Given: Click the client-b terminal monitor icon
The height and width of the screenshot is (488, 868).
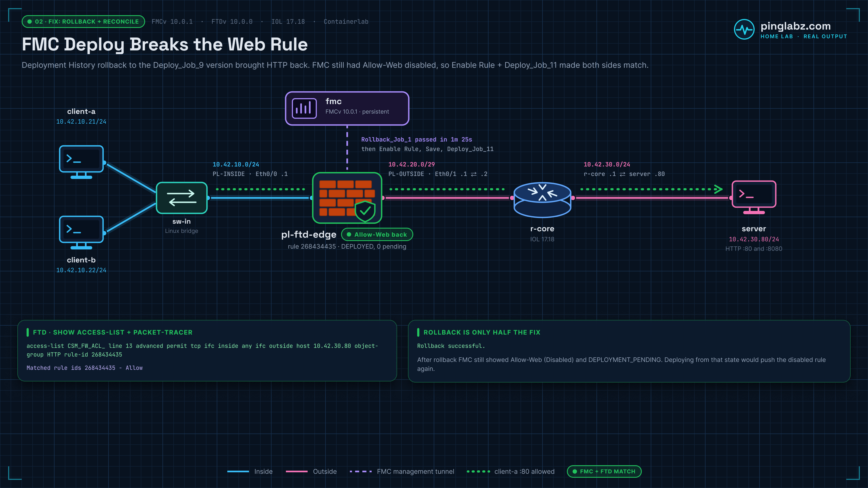Looking at the screenshot, I should click(x=81, y=232).
